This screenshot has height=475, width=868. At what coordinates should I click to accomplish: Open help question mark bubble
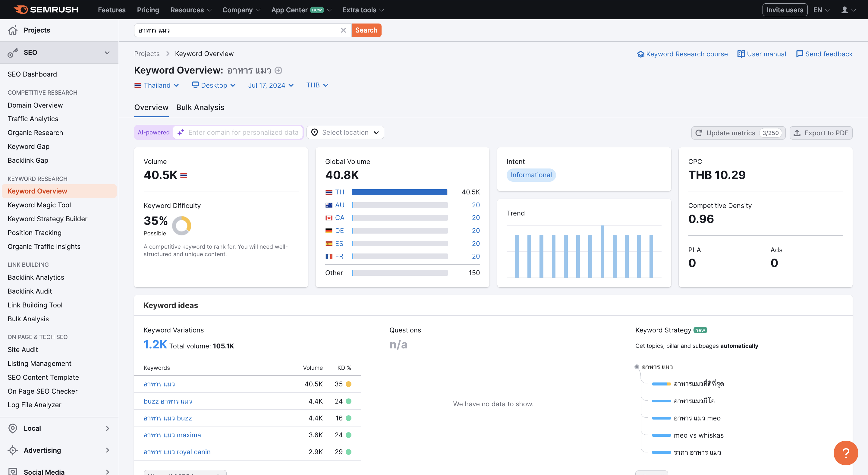click(846, 453)
